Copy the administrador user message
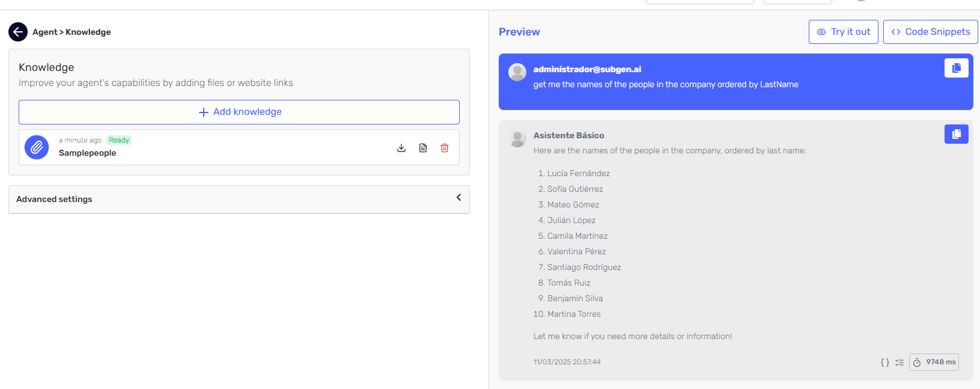Viewport: 980px width, 389px height. [956, 68]
